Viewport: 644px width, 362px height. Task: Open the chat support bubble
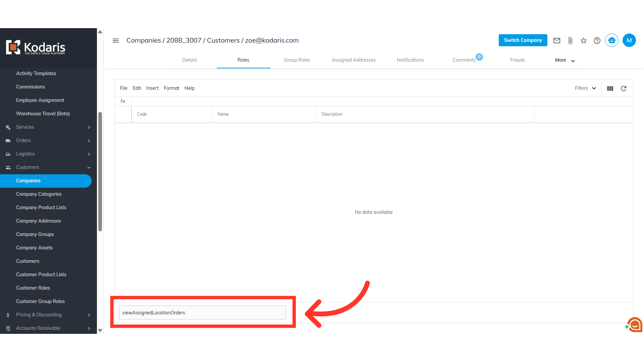pyautogui.click(x=635, y=324)
